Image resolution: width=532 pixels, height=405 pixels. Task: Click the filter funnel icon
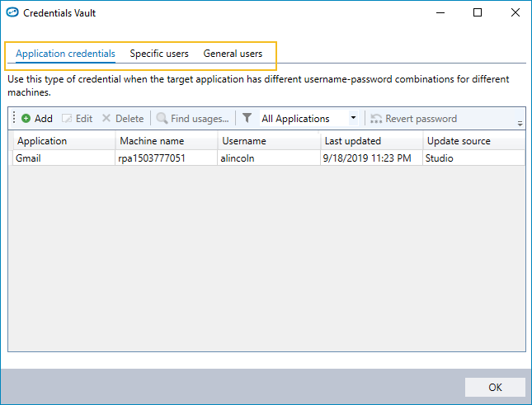pyautogui.click(x=247, y=119)
